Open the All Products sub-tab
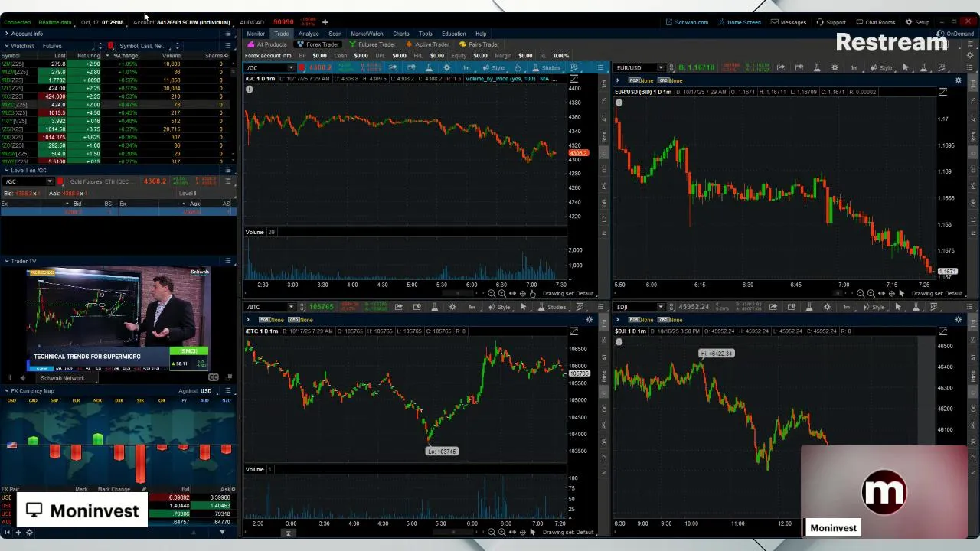 267,44
